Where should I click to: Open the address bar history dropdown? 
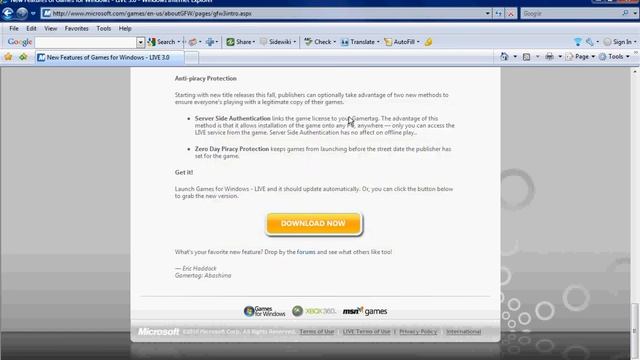coord(487,13)
